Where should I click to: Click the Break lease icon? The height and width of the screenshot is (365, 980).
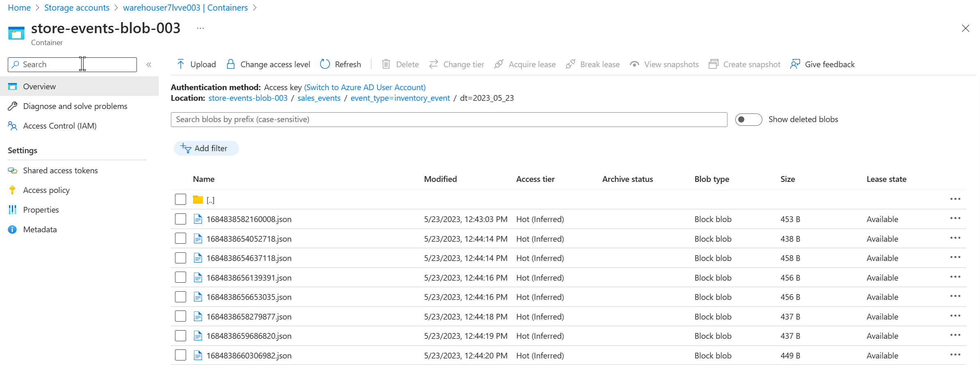point(570,64)
